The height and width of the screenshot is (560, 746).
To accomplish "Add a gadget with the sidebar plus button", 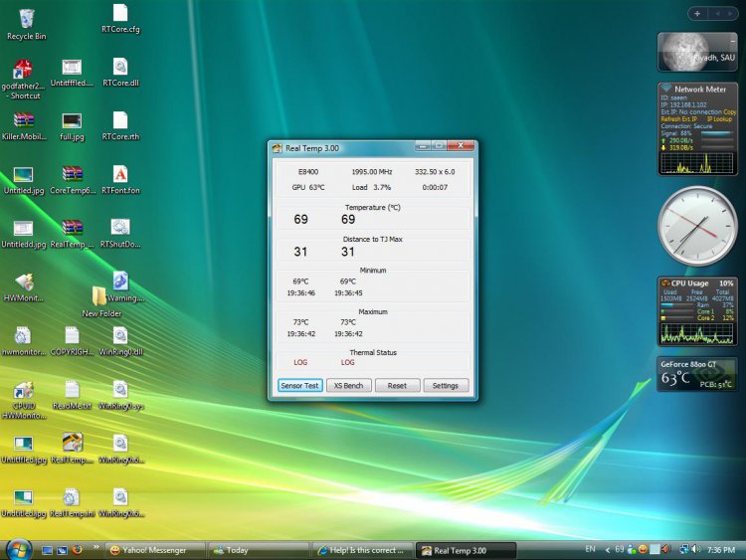I will pos(697,14).
